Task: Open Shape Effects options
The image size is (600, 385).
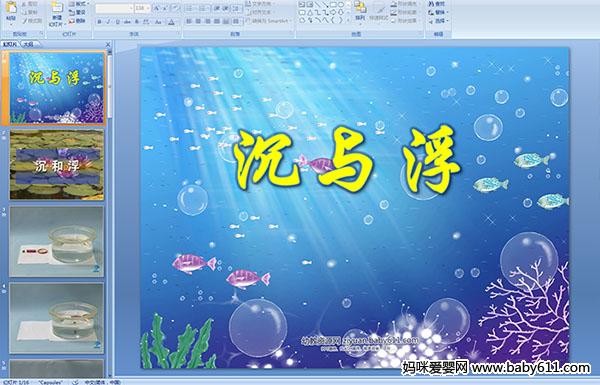Action: pos(405,21)
